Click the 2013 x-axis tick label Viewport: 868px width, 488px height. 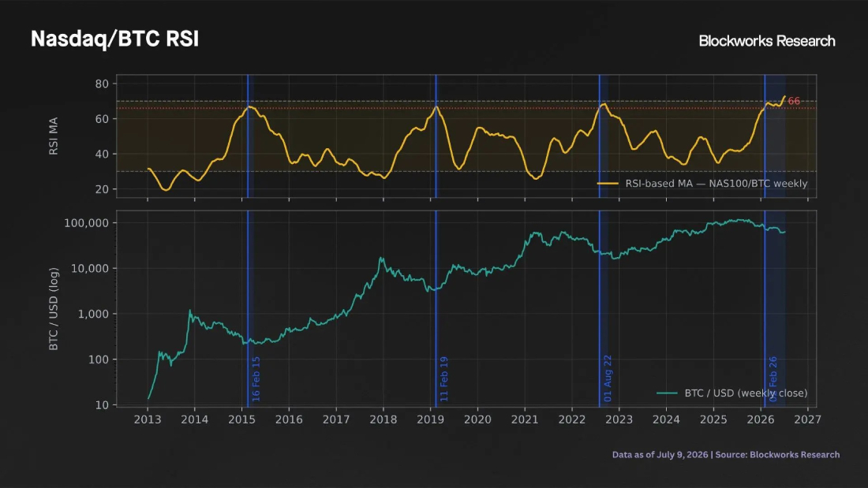coord(148,419)
